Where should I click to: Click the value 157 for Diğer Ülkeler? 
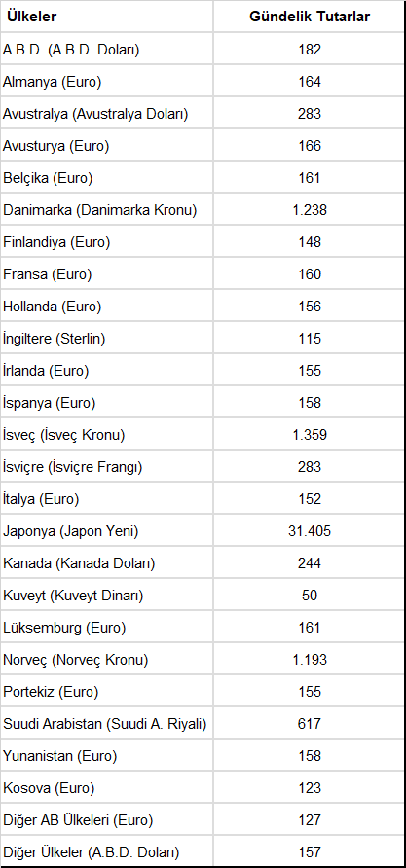click(x=310, y=852)
